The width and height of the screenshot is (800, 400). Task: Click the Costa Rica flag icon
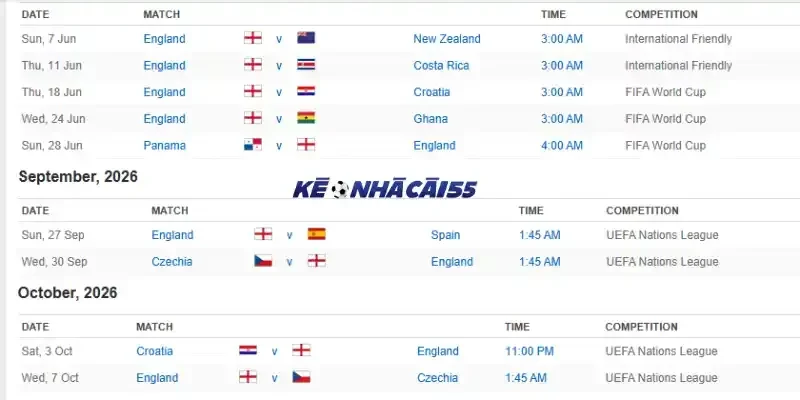(306, 64)
